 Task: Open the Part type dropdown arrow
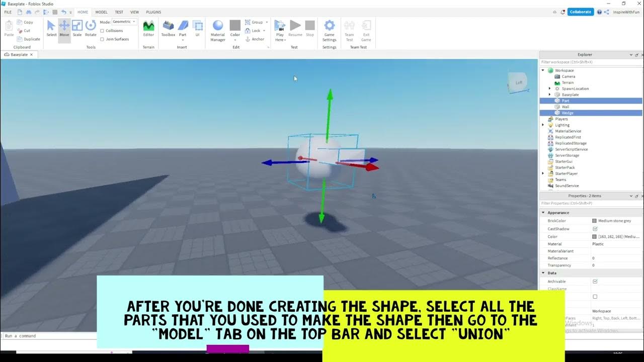183,40
